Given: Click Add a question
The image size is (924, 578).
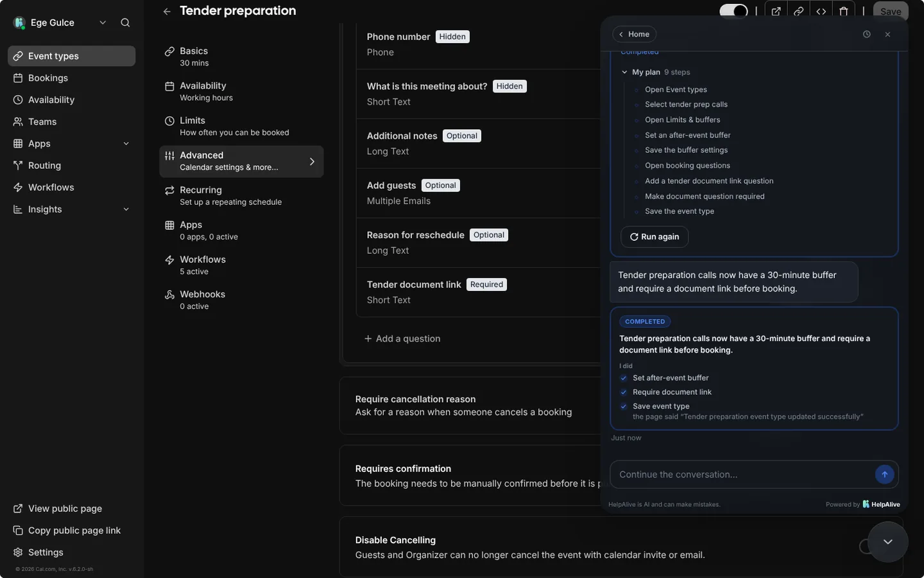Looking at the screenshot, I should [402, 338].
